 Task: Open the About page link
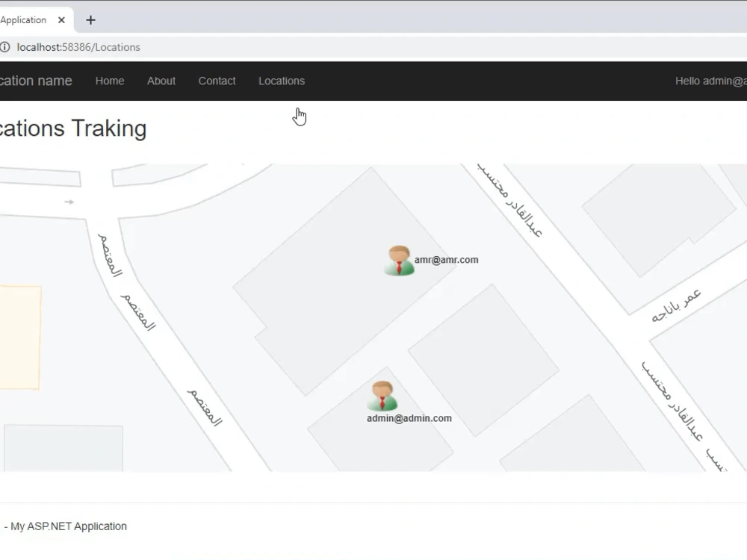161,81
